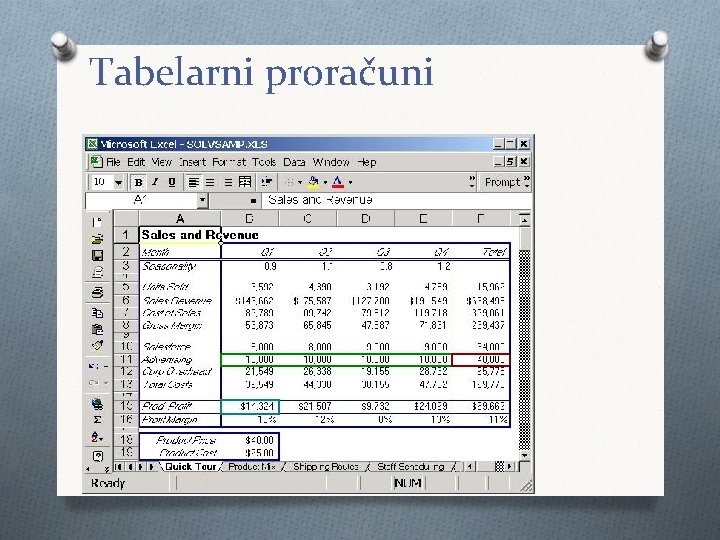Click horizontal scrollbar right arrow
The width and height of the screenshot is (720, 540).
(510, 467)
